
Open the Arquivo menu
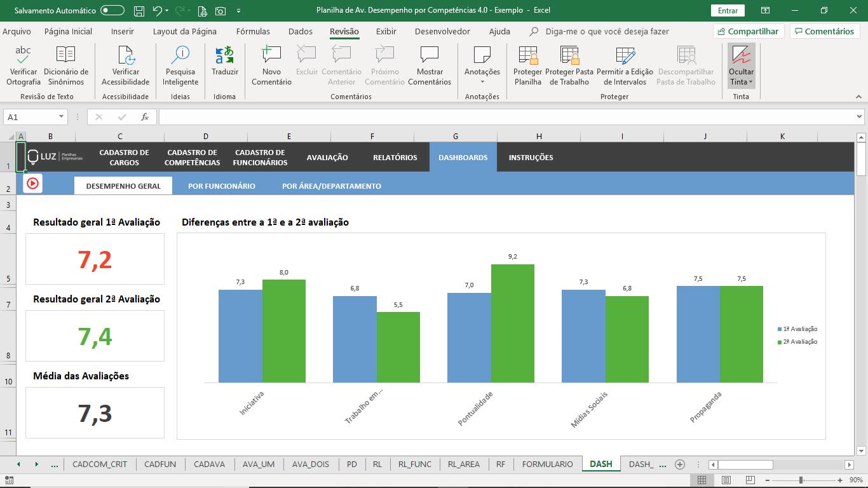point(17,31)
